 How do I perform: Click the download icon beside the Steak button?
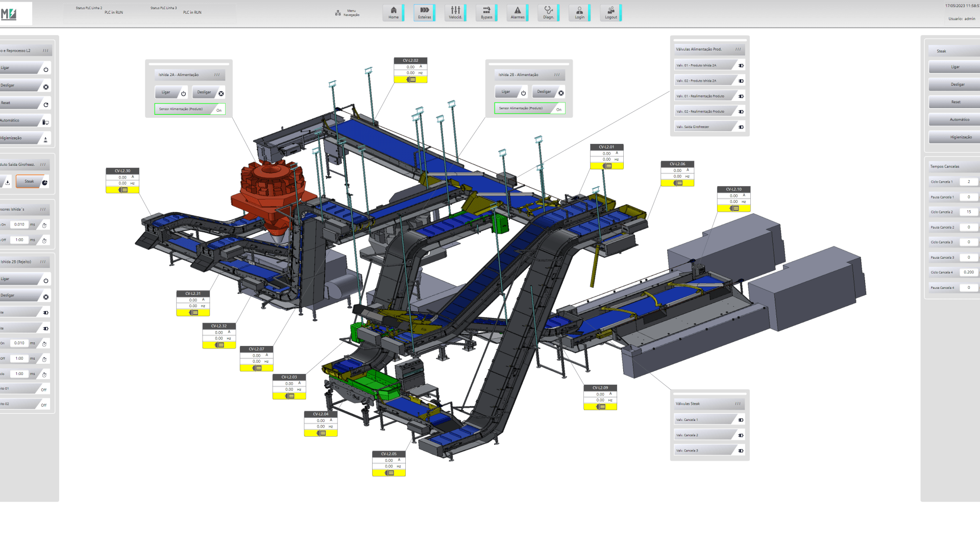coord(8,182)
